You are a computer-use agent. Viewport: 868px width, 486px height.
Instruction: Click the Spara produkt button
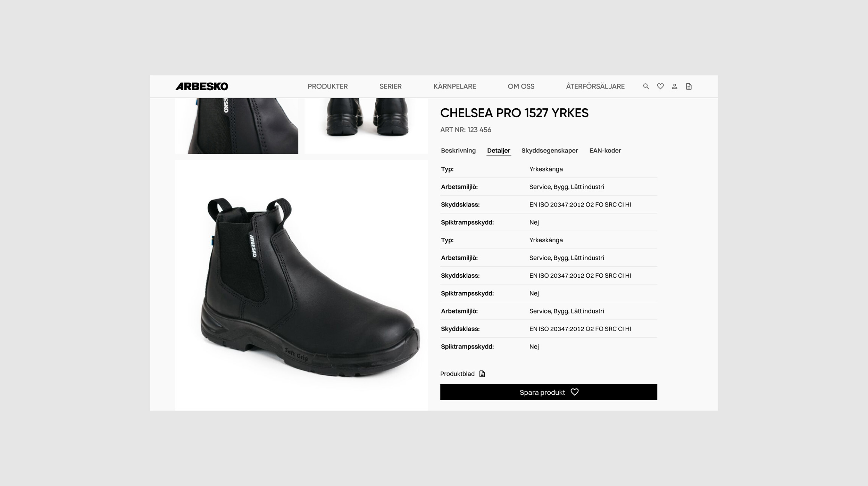pos(549,392)
